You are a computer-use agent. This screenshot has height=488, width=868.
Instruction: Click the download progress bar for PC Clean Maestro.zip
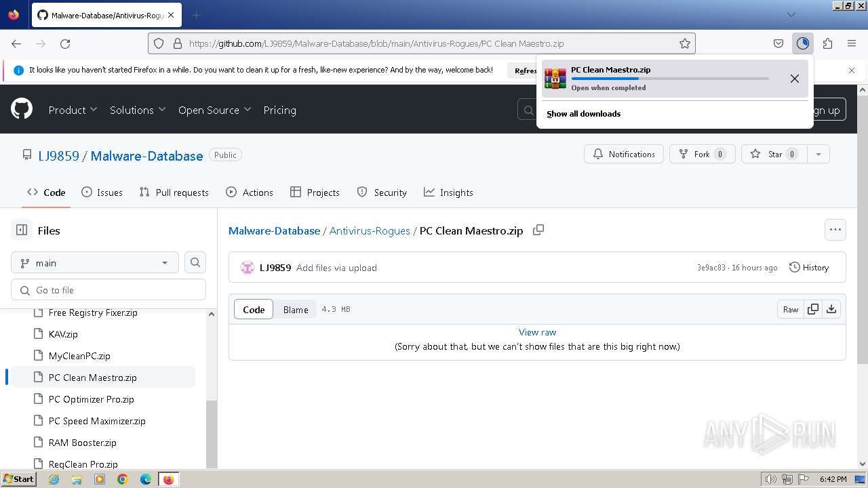coord(670,79)
